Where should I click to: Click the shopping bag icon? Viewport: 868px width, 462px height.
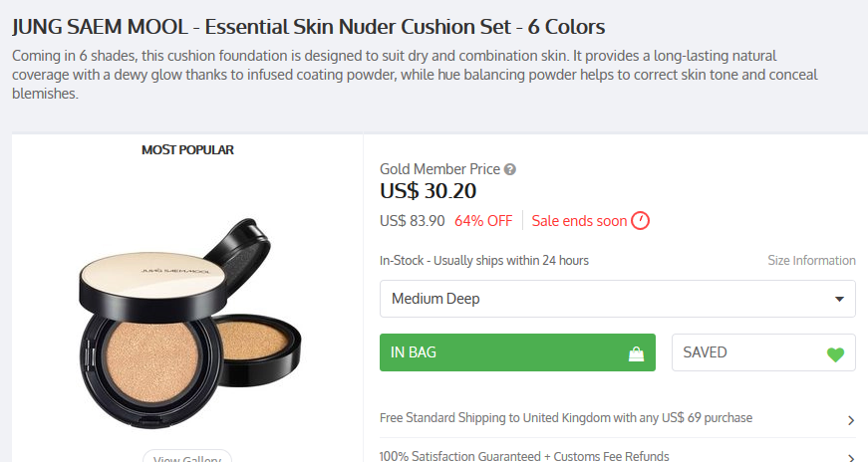636,353
